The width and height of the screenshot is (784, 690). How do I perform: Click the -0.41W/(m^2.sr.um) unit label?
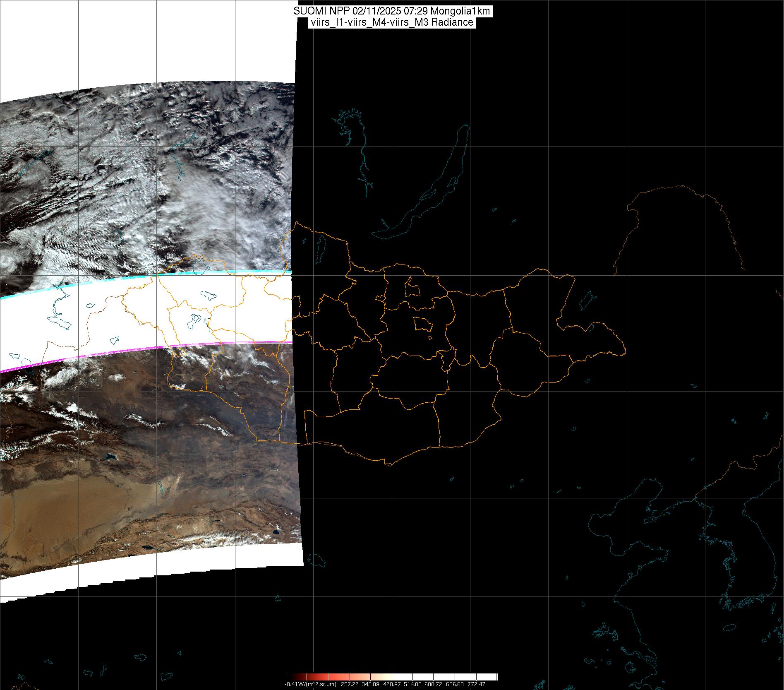pos(310,685)
